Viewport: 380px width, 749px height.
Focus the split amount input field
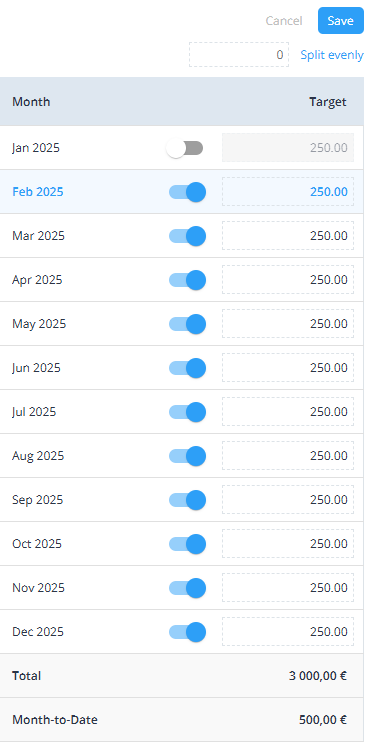(x=239, y=54)
